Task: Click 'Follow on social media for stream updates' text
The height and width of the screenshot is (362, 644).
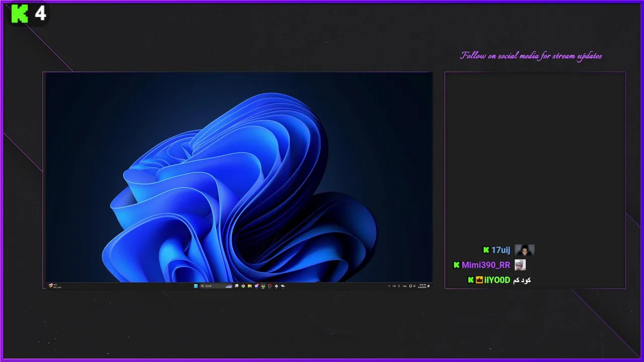Action: [531, 56]
